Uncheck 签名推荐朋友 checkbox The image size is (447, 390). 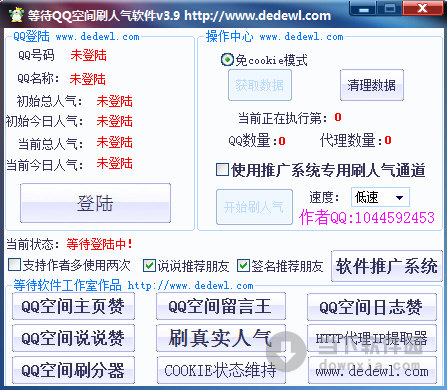coord(243,266)
